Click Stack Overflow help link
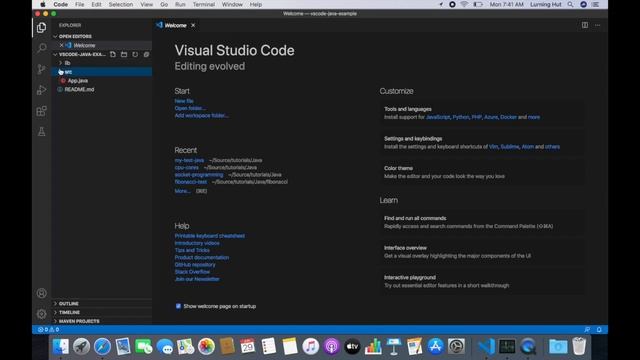The image size is (640, 360). [192, 272]
